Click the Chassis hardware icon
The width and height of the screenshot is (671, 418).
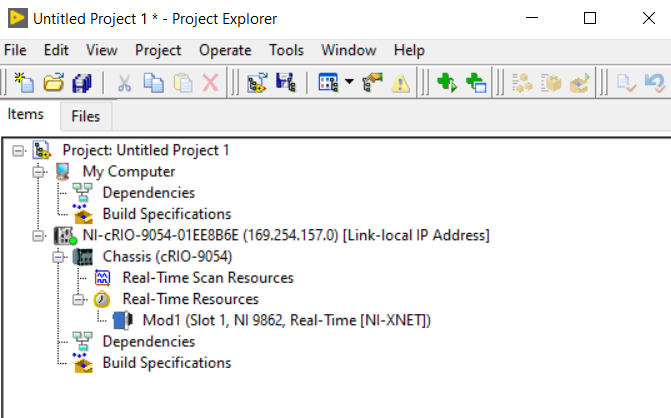click(83, 257)
